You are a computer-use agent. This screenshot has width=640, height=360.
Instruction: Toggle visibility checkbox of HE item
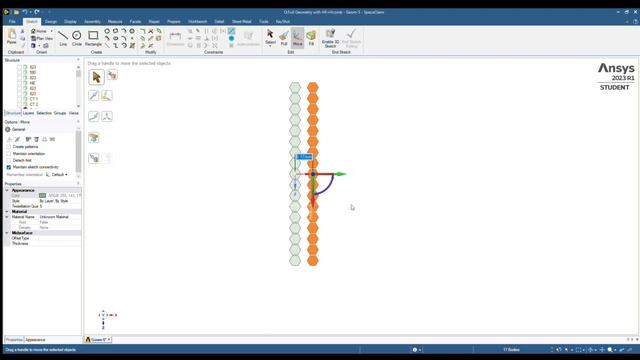pyautogui.click(x=19, y=83)
